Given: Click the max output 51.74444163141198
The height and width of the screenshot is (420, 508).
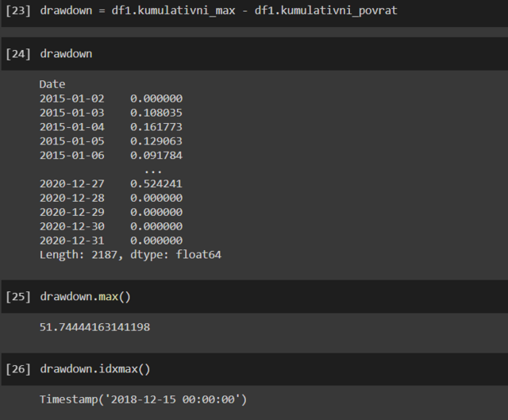Looking at the screenshot, I should point(94,327).
